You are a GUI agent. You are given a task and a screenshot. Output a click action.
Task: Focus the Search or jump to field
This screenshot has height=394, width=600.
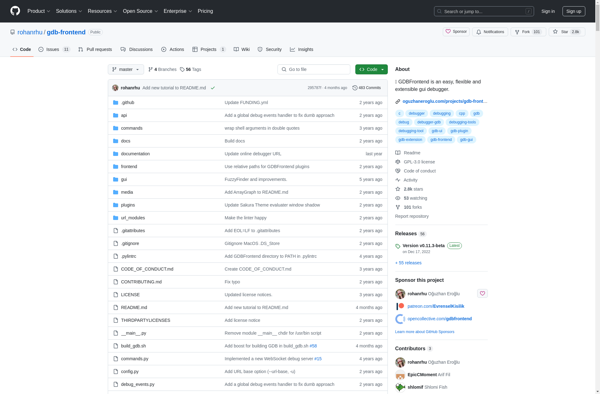(484, 11)
